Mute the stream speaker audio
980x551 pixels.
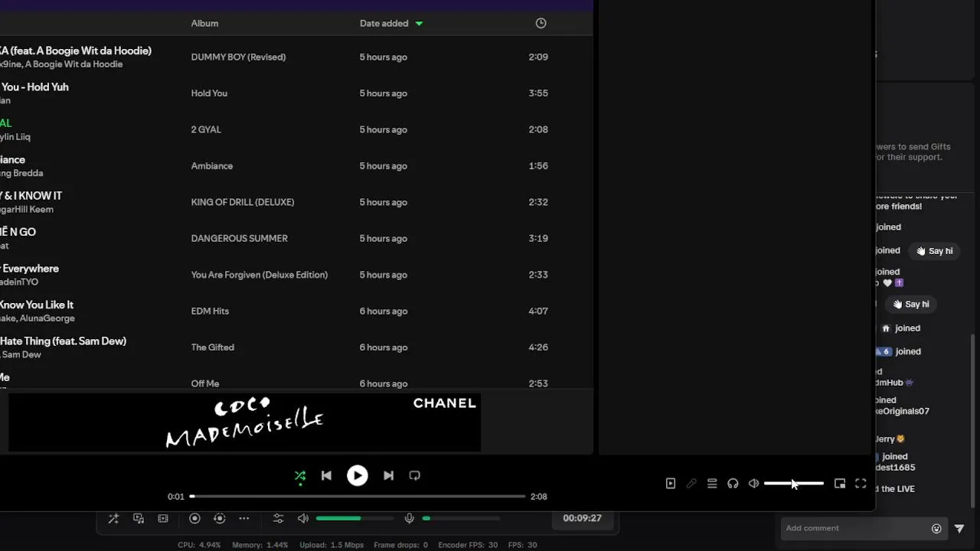(303, 518)
